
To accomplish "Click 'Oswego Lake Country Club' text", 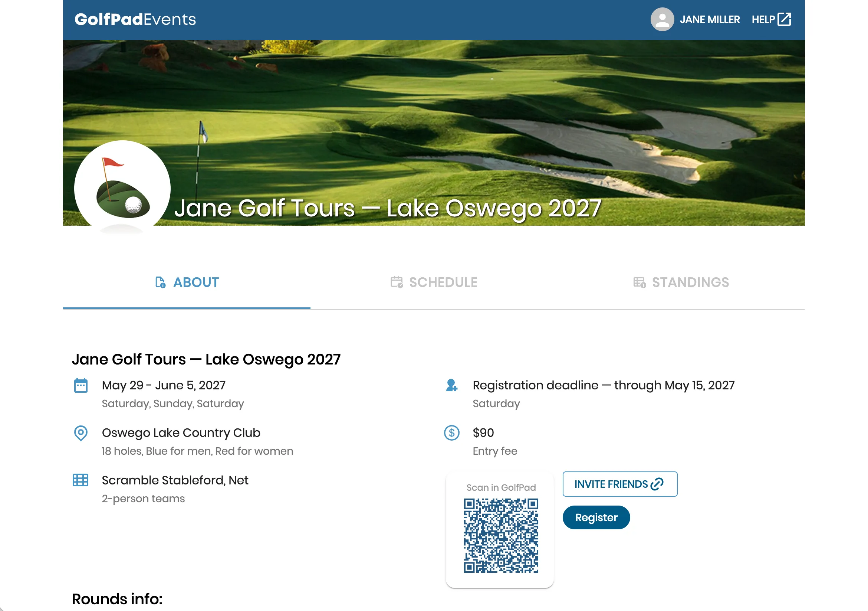I will pos(181,433).
